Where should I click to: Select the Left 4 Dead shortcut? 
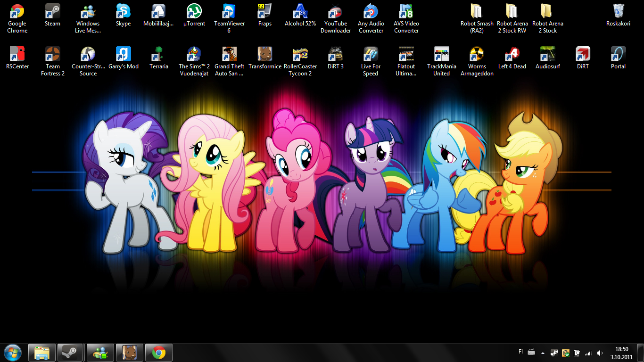click(x=512, y=58)
